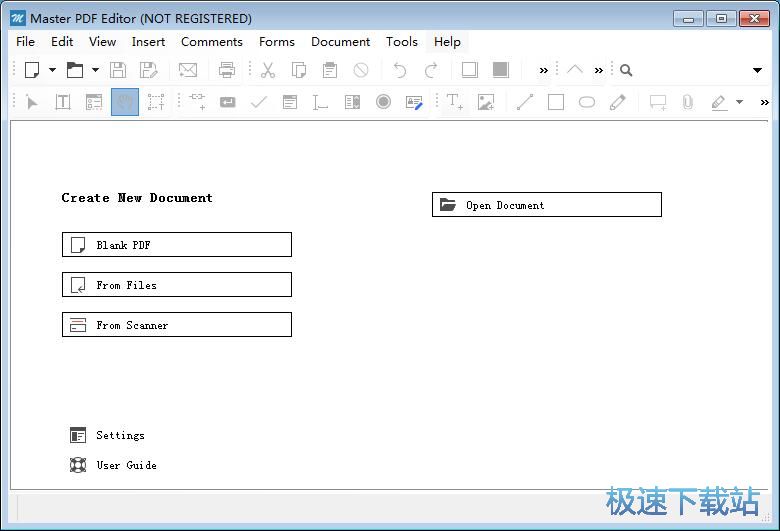Toggle the Hand tool
This screenshot has width=780, height=531.
125,102
